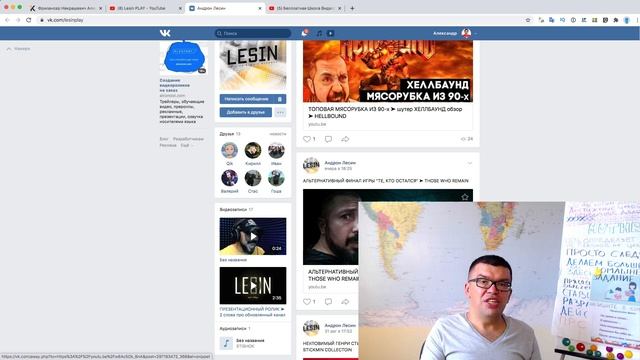Open the Блог footer link
The height and width of the screenshot is (360, 640).
click(x=164, y=139)
